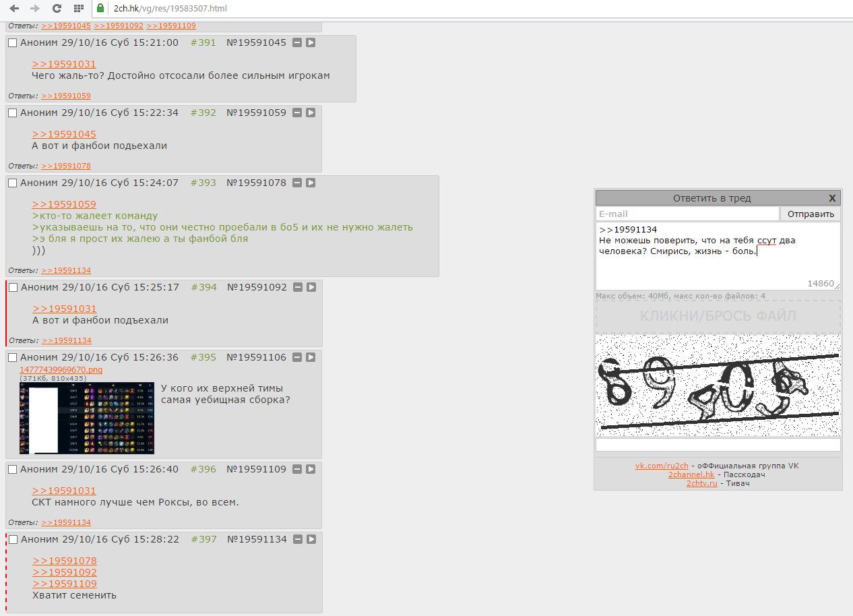
Task: Follow >>19591059 quote link in post #393
Action: (x=64, y=204)
